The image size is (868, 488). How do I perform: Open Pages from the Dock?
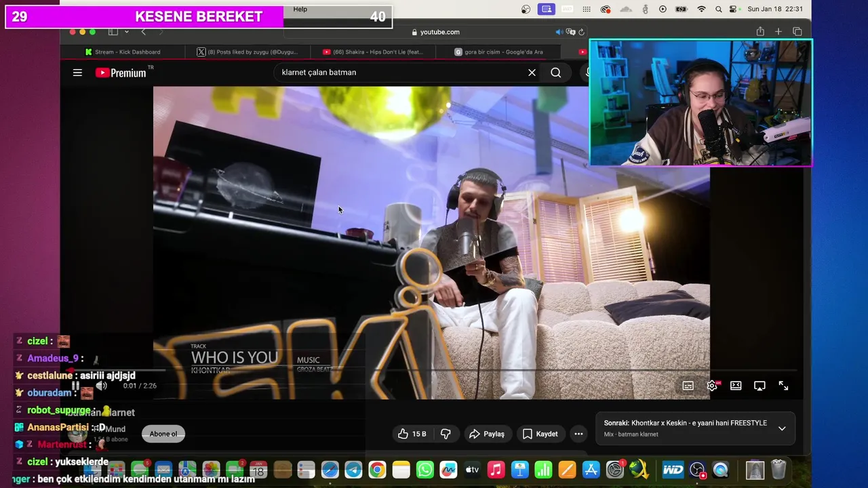(567, 469)
